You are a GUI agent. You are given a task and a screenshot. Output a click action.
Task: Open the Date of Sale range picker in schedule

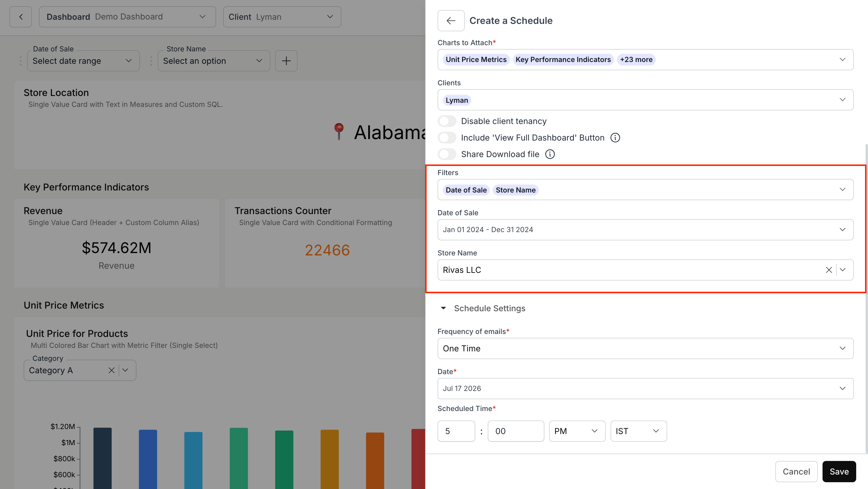click(645, 230)
